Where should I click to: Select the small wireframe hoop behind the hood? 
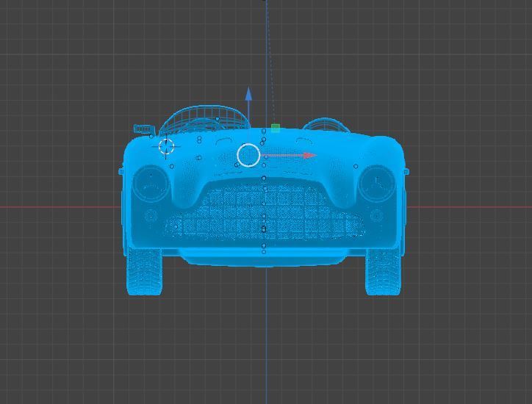(x=326, y=124)
